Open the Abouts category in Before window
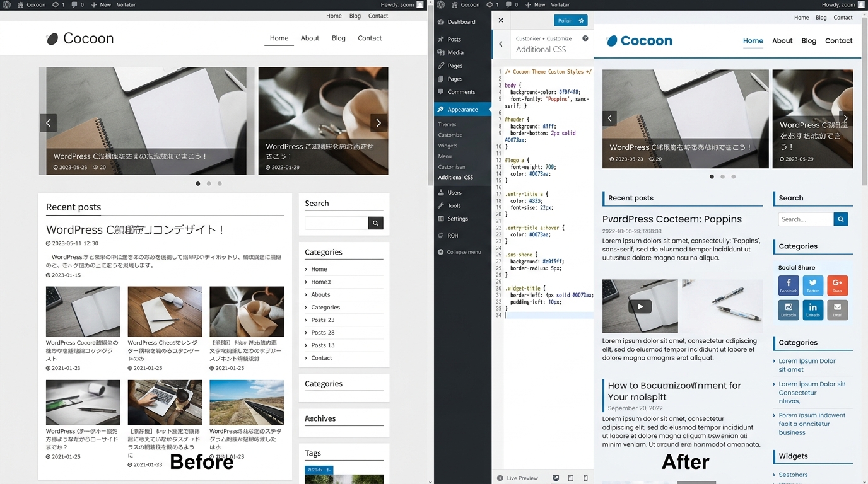 [320, 294]
